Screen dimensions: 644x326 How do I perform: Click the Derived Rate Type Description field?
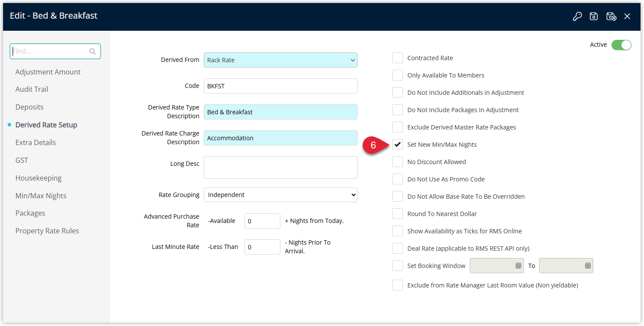point(280,112)
